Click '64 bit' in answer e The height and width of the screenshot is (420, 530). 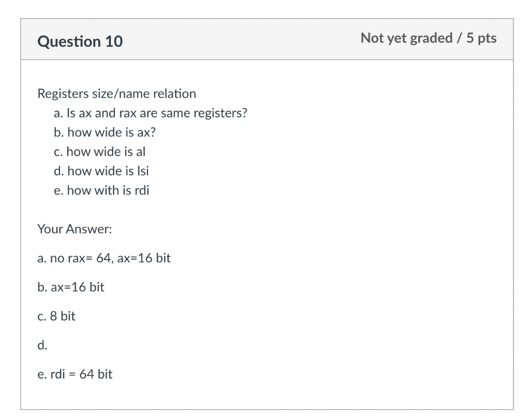(96, 374)
